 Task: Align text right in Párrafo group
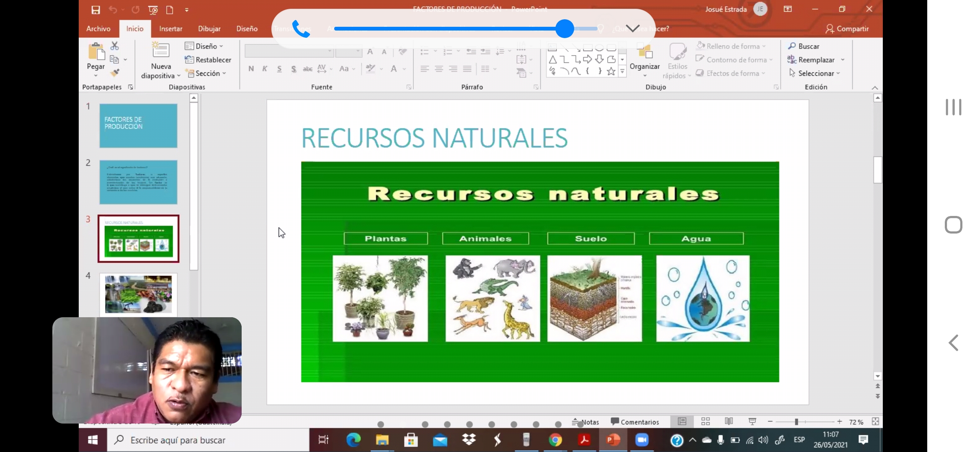tap(453, 69)
